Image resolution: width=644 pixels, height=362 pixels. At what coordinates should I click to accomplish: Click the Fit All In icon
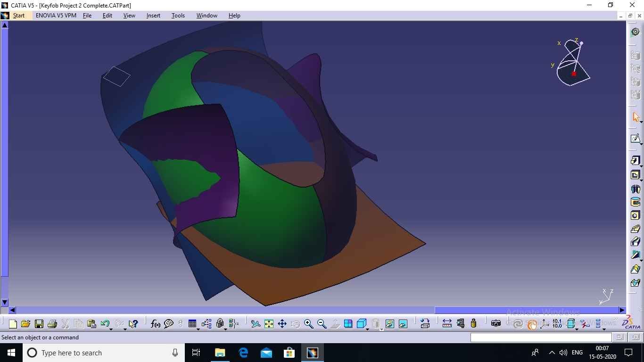pos(269,324)
